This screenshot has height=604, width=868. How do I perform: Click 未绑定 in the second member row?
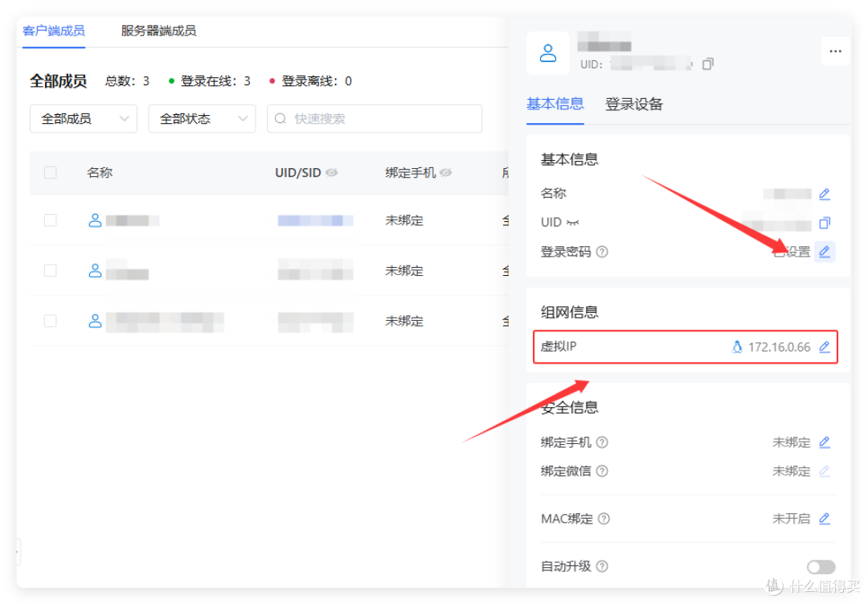(x=404, y=270)
